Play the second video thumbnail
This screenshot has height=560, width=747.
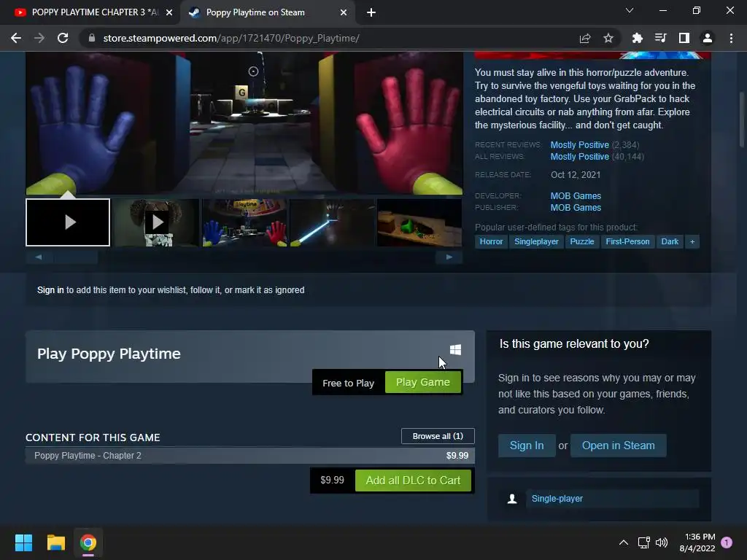click(156, 222)
